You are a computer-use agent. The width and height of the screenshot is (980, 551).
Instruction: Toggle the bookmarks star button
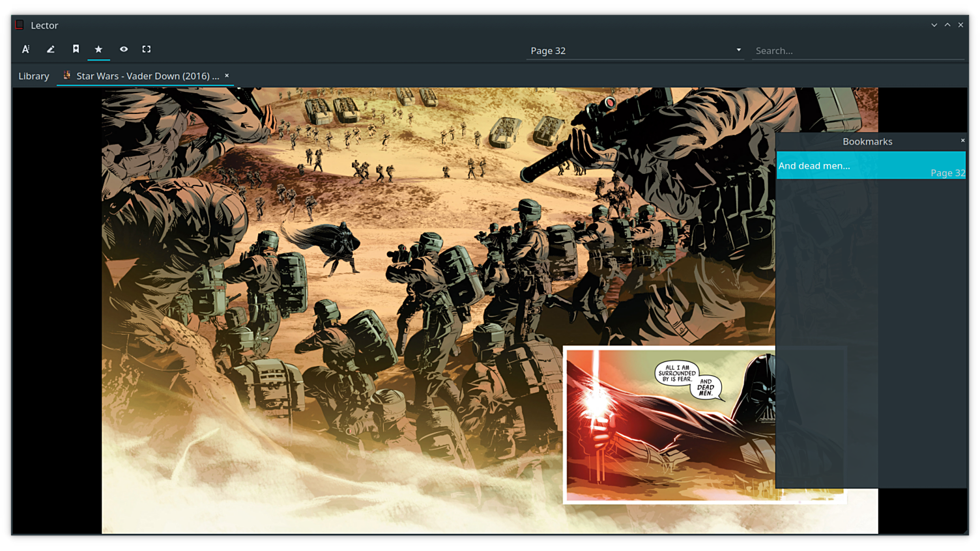pyautogui.click(x=98, y=49)
